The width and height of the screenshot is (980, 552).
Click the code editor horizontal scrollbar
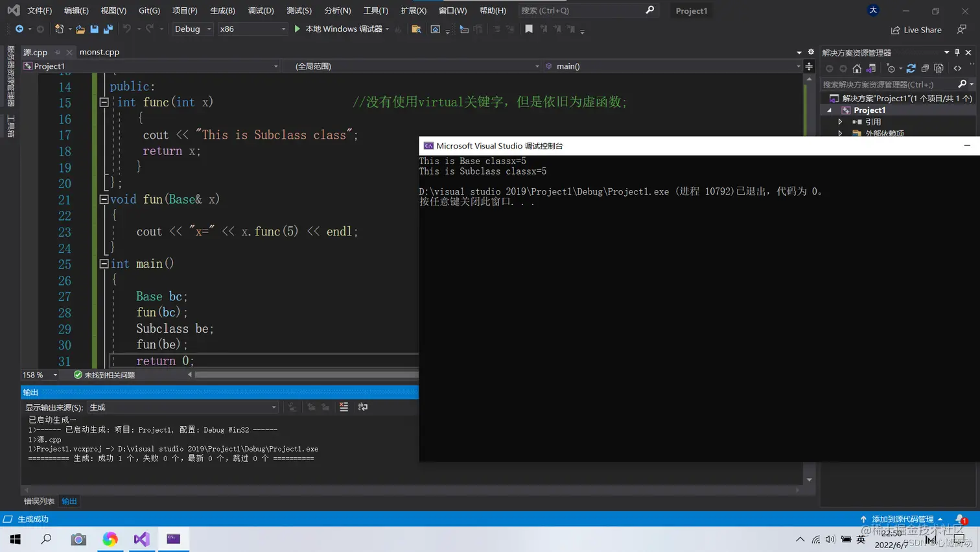tap(306, 375)
